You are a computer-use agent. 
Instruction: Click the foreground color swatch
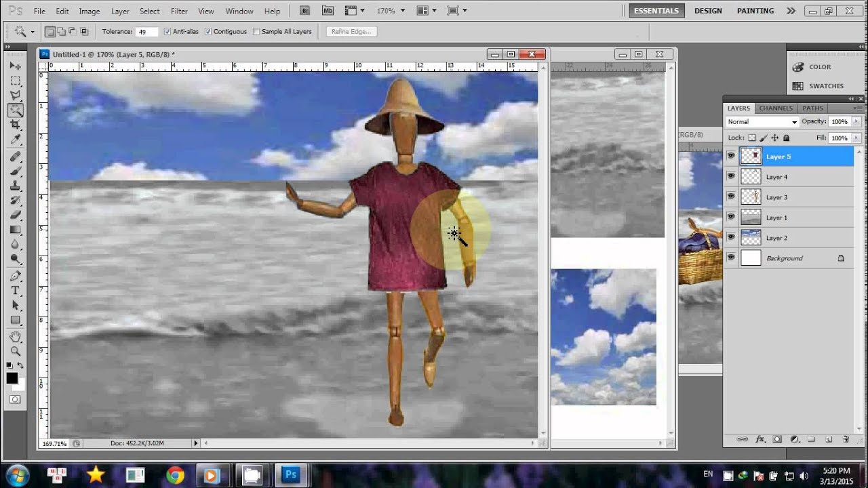(x=12, y=379)
